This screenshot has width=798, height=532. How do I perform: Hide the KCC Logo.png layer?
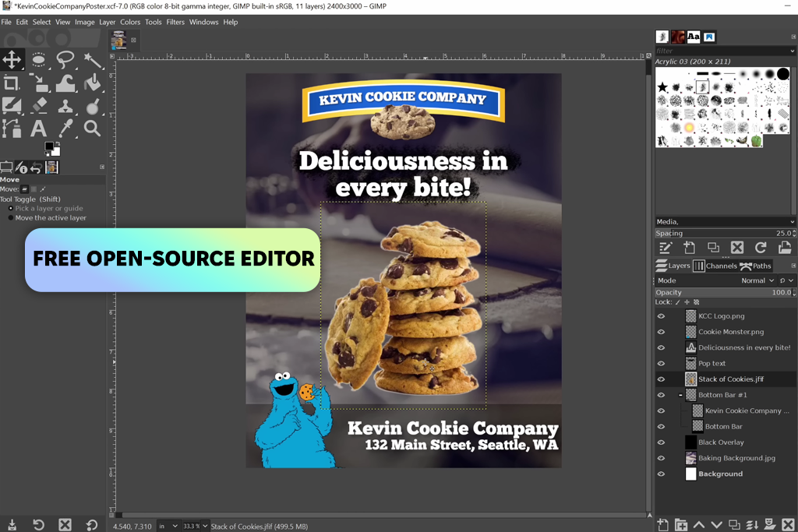point(661,315)
